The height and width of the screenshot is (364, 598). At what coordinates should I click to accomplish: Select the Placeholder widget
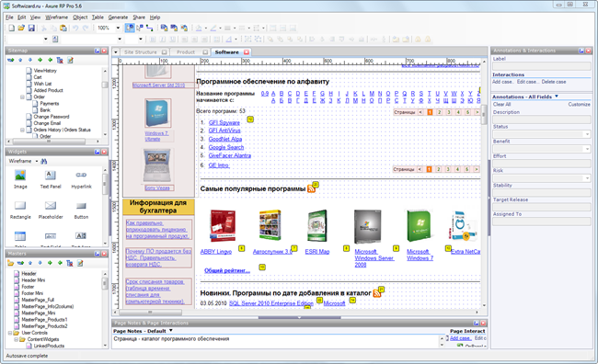(x=51, y=210)
